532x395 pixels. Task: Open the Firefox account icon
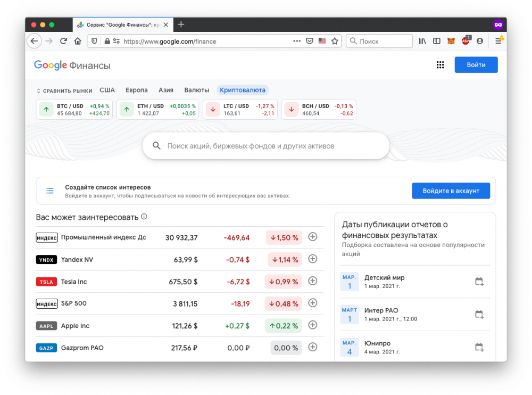click(480, 41)
